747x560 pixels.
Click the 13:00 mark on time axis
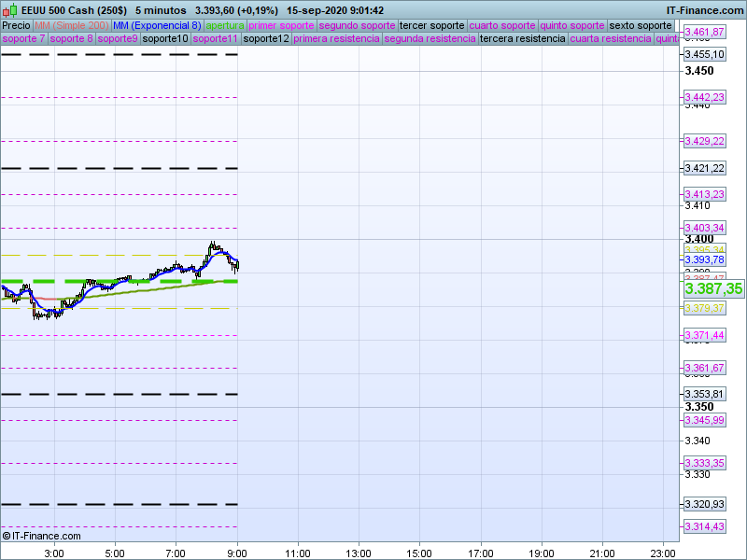[x=359, y=553]
